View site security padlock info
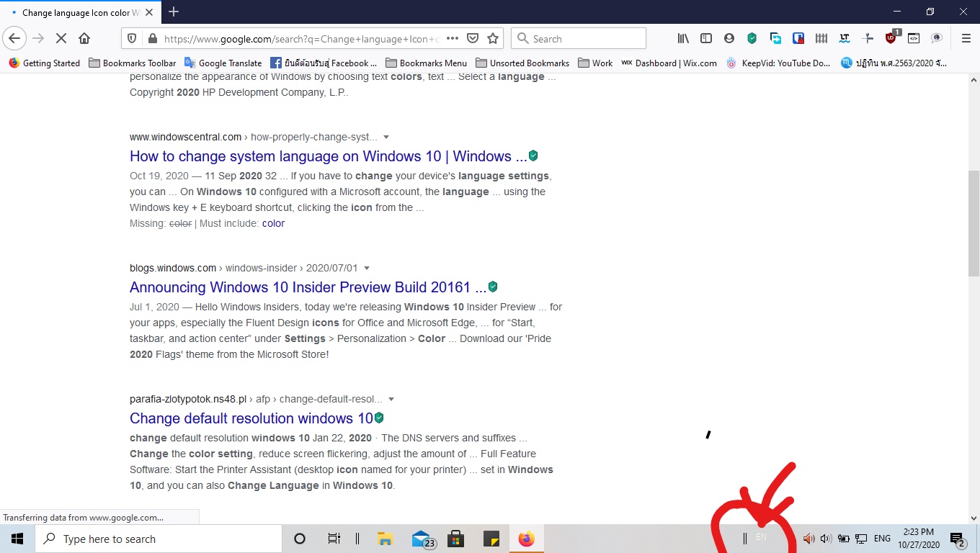980x553 pixels. pos(152,39)
